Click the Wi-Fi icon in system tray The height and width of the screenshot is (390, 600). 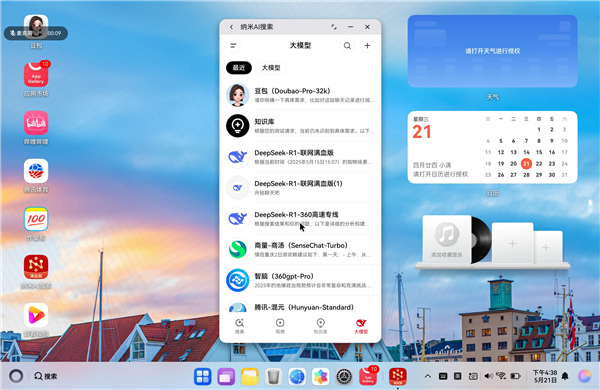(501, 376)
